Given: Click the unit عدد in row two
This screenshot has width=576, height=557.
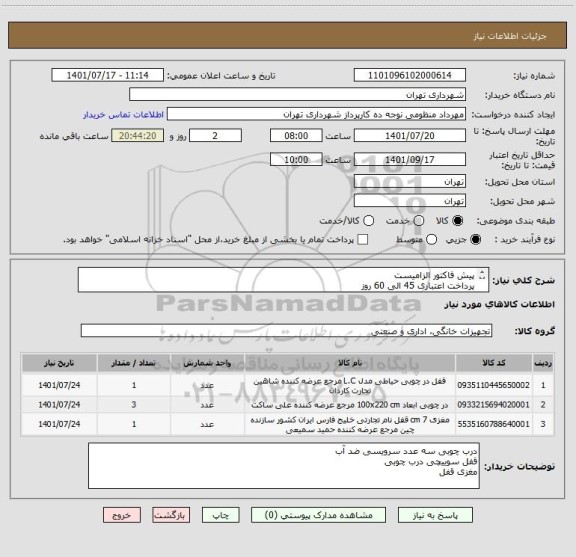Looking at the screenshot, I should [x=207, y=405].
